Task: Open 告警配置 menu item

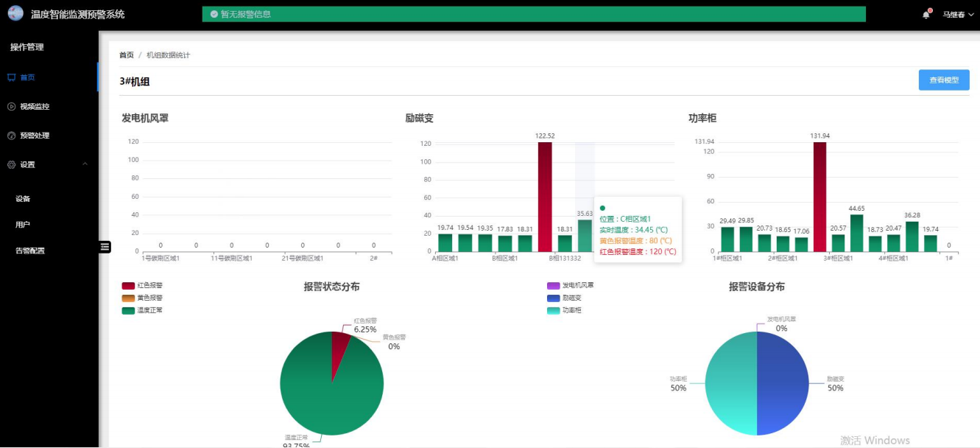Action: (30, 251)
